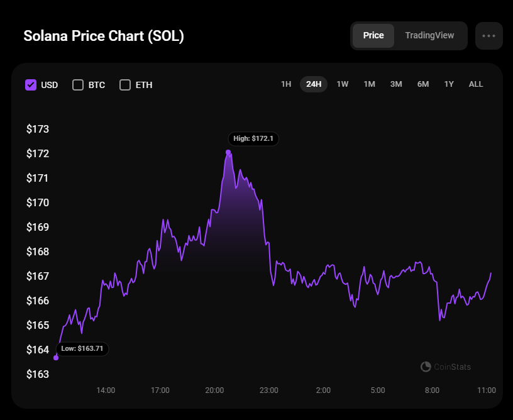
Task: Switch chart to 1W range
Action: [343, 84]
